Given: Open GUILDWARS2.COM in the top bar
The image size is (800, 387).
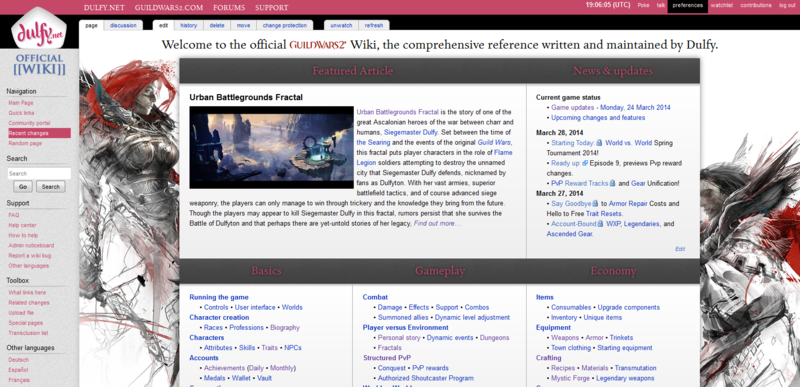Looking at the screenshot, I should tap(169, 8).
